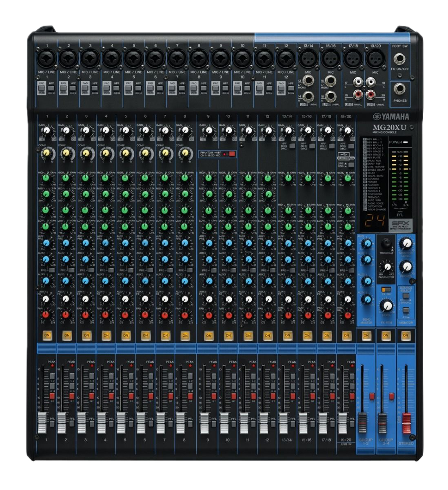Click the channel 8 red PAN knob
448x490 pixels.
coord(184,315)
